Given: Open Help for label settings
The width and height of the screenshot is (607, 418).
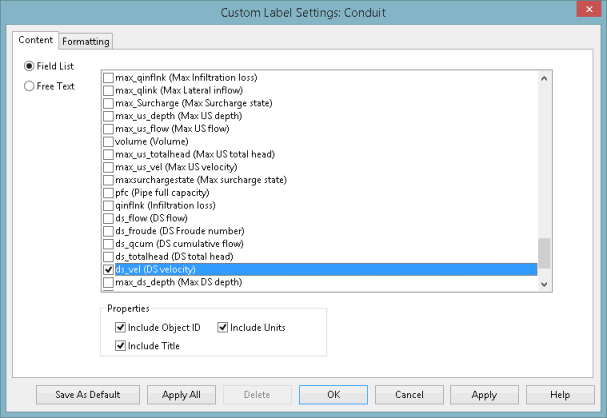Looking at the screenshot, I should 560,394.
